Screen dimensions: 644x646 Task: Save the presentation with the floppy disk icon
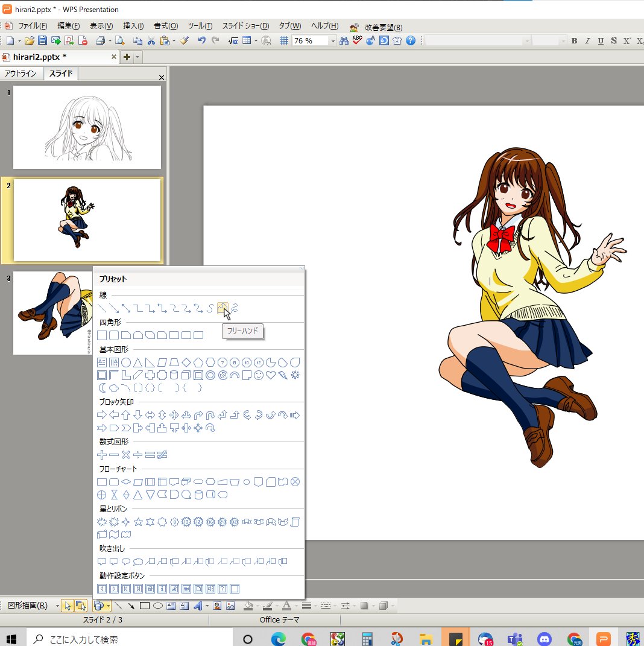42,40
